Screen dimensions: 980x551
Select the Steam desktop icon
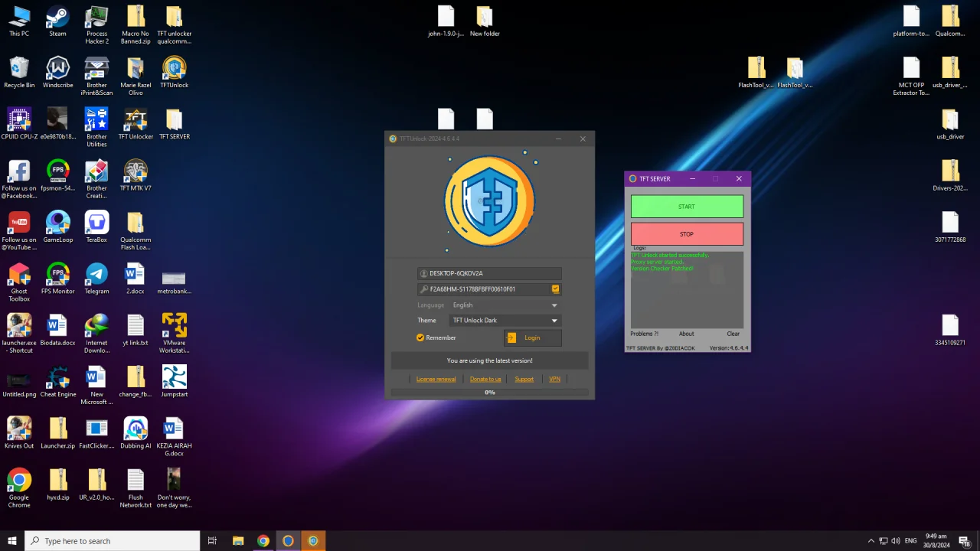tap(57, 21)
